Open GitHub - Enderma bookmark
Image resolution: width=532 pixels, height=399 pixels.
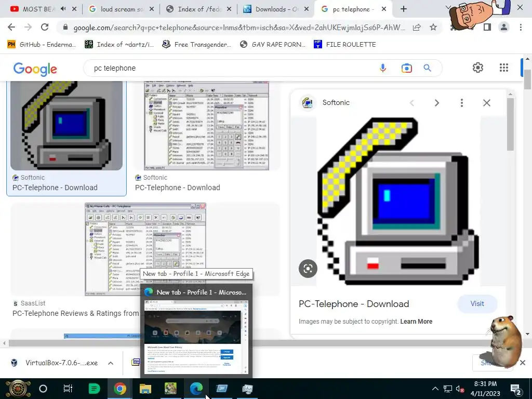pyautogui.click(x=42, y=45)
